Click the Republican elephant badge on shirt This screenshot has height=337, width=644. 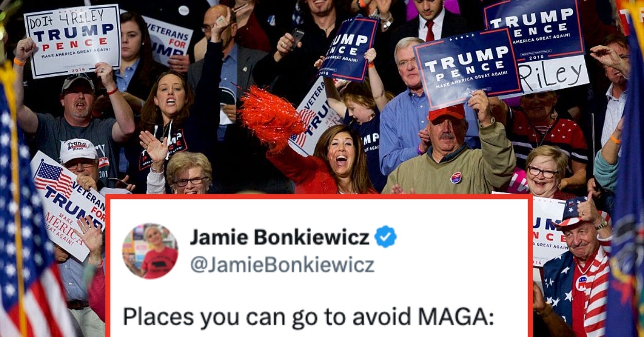(x=581, y=282)
